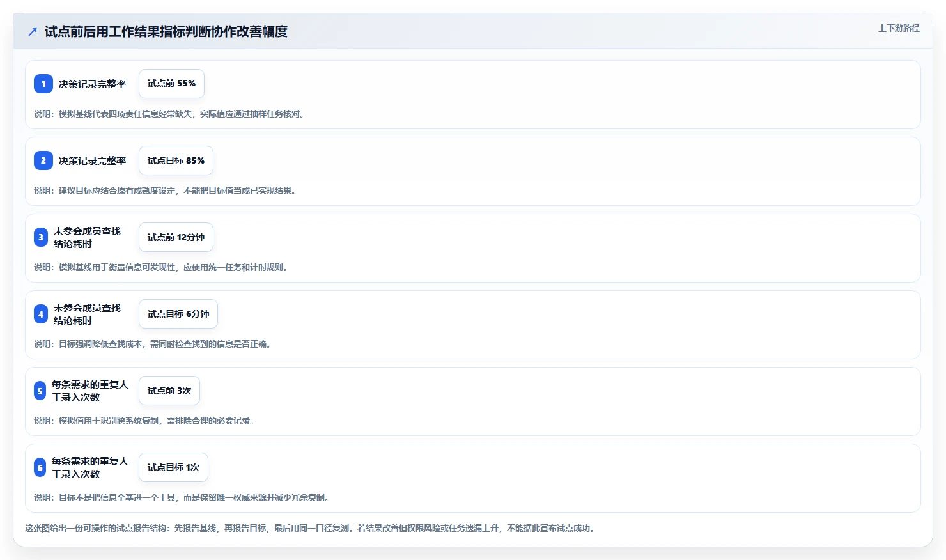Click the note starting 目标不是把信息全塞进一个工具
This screenshot has width=946, height=560.
[x=183, y=497]
